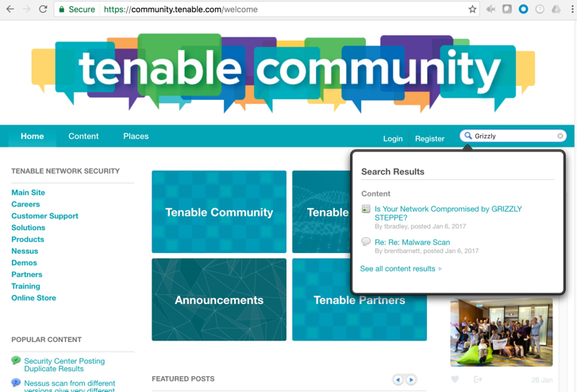Open the Home tab
577x392 pixels.
tap(32, 136)
